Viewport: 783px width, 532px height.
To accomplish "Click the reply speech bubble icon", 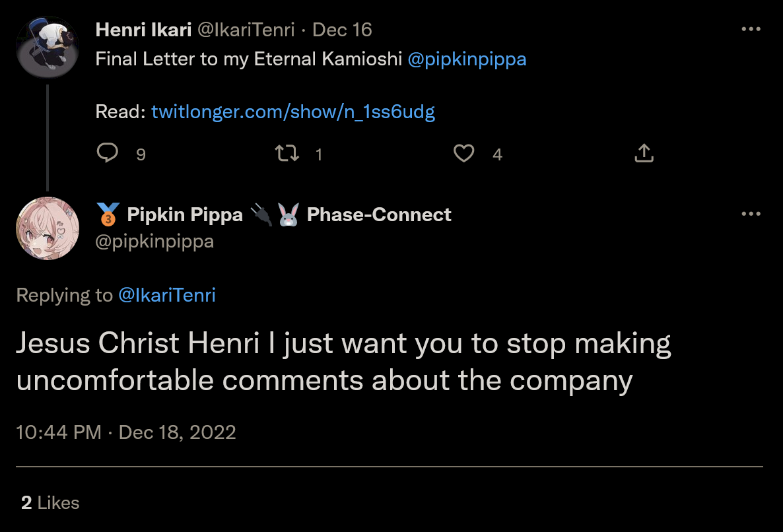I will [x=108, y=152].
